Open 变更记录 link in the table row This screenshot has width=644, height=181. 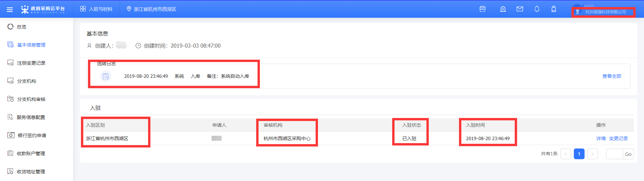point(618,138)
